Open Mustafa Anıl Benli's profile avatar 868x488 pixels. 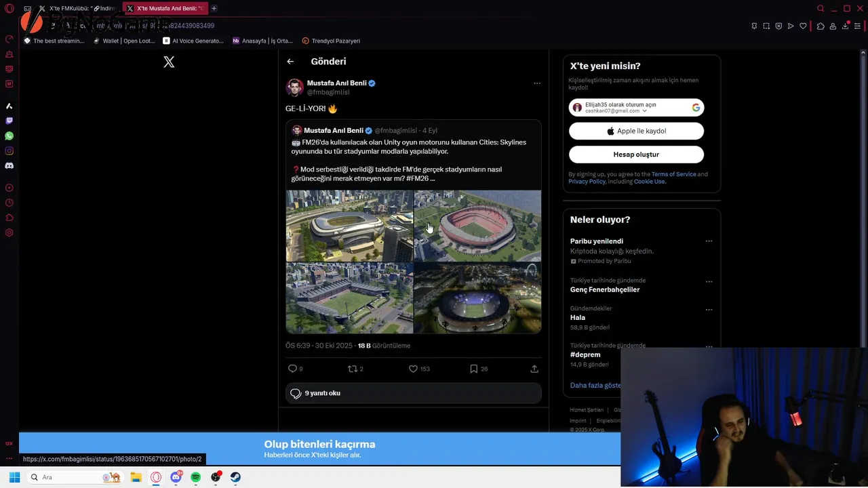coord(295,87)
